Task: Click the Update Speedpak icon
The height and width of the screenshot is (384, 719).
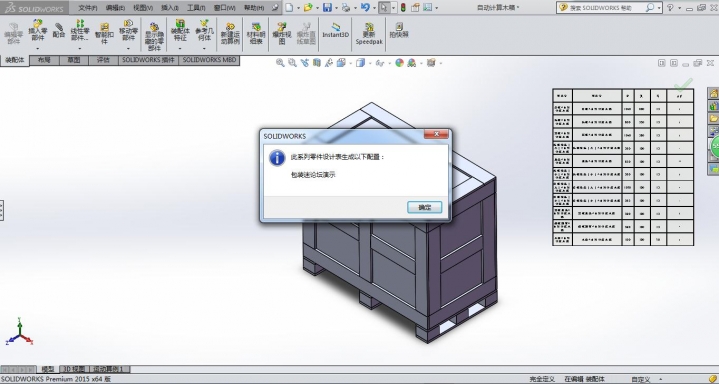Action: [369, 33]
